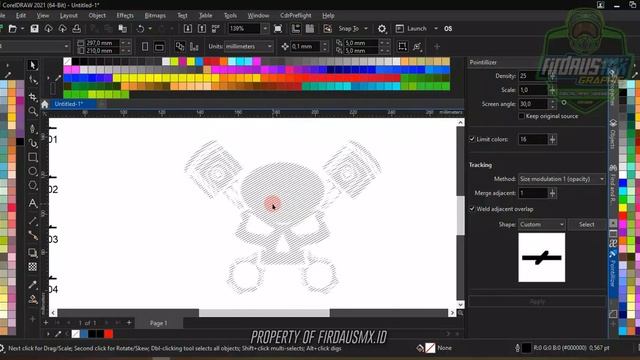Select the Pick tool in the toolbox
Screen dimensions: 640x360
pyautogui.click(x=33, y=65)
